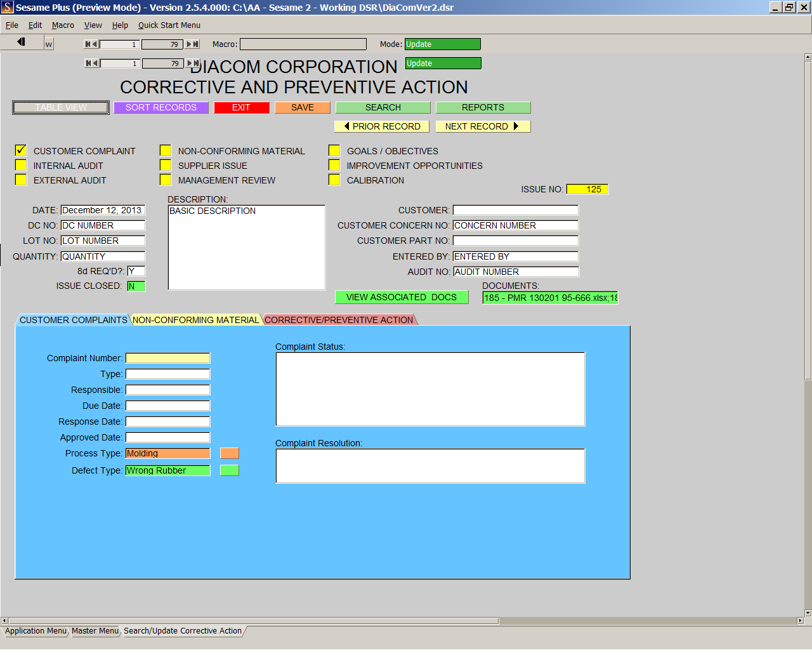Click View Associated Docs button

(x=402, y=297)
